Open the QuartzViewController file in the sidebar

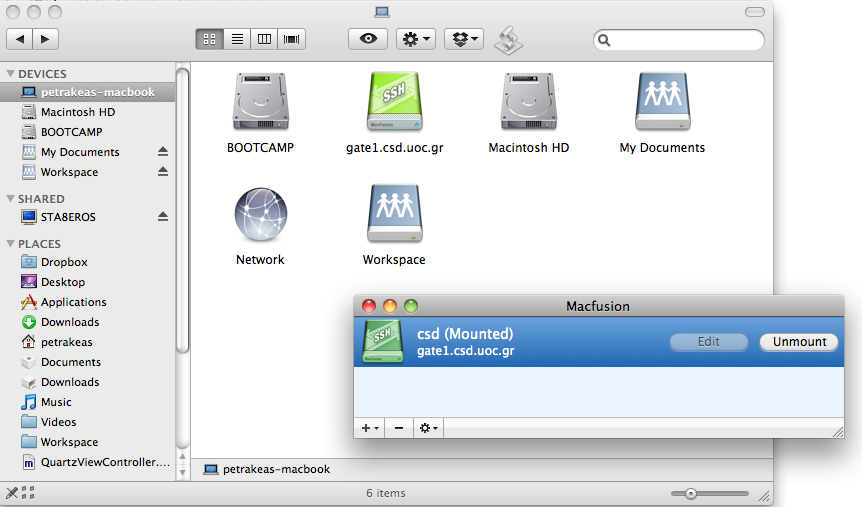88,462
